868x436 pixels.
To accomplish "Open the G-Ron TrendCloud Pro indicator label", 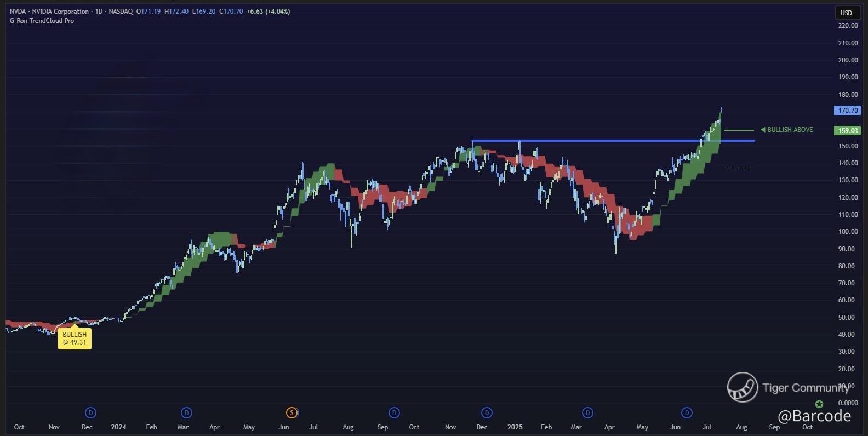I will click(x=42, y=21).
